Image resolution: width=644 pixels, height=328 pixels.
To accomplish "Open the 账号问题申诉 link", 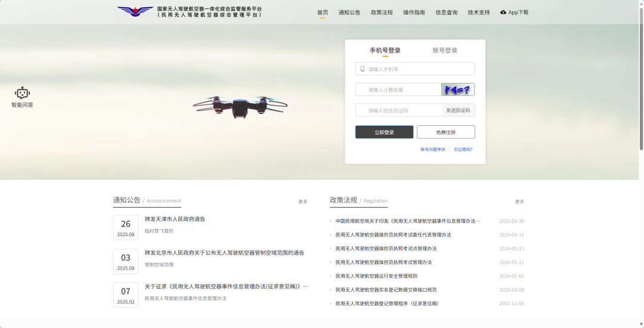I will tap(432, 150).
